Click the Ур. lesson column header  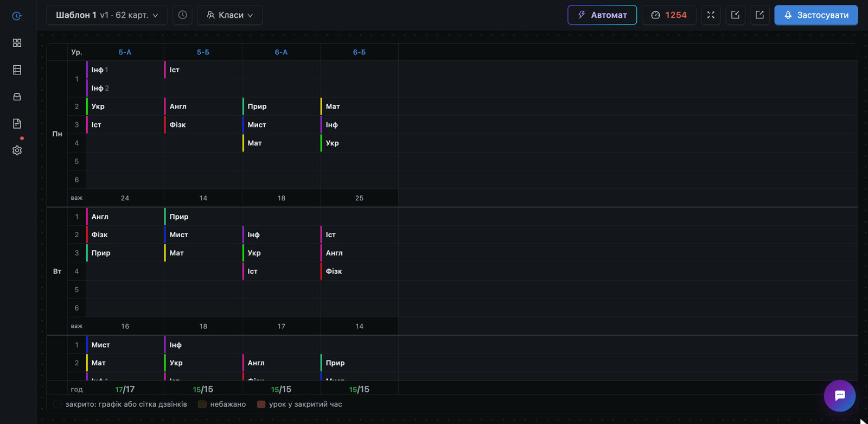coord(76,52)
